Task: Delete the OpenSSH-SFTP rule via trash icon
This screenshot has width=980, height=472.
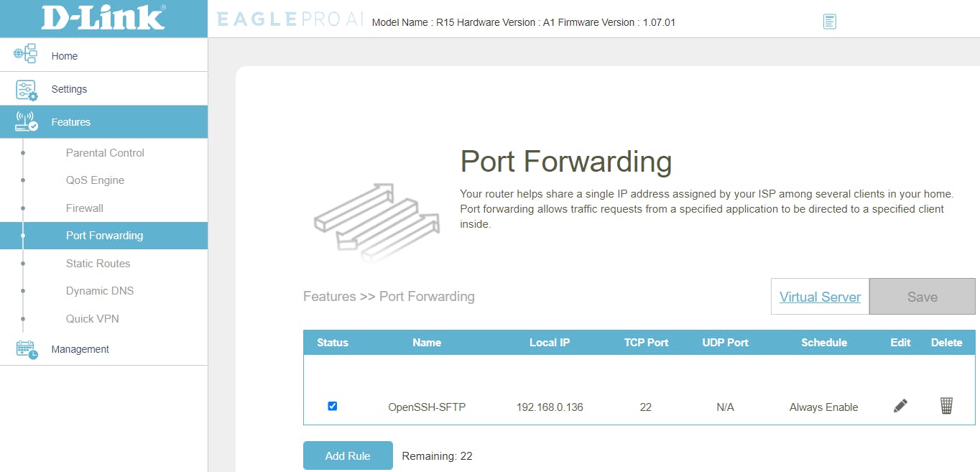Action: [946, 406]
